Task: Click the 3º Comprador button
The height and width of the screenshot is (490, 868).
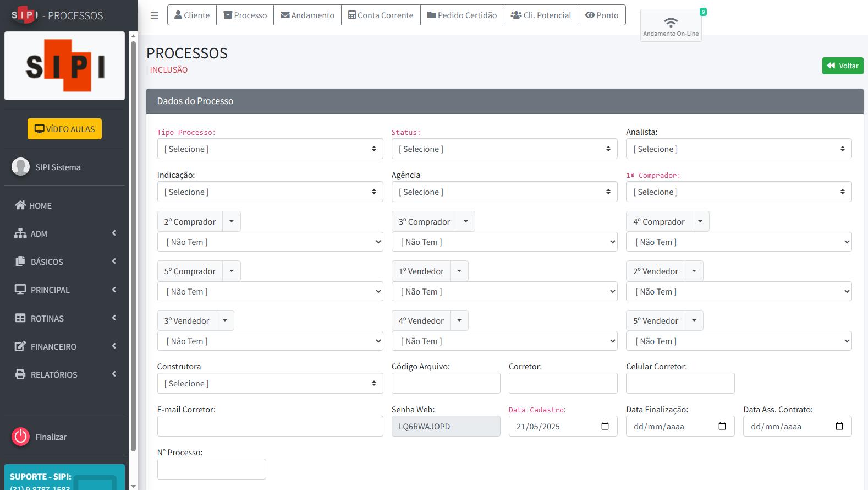Action: point(424,221)
